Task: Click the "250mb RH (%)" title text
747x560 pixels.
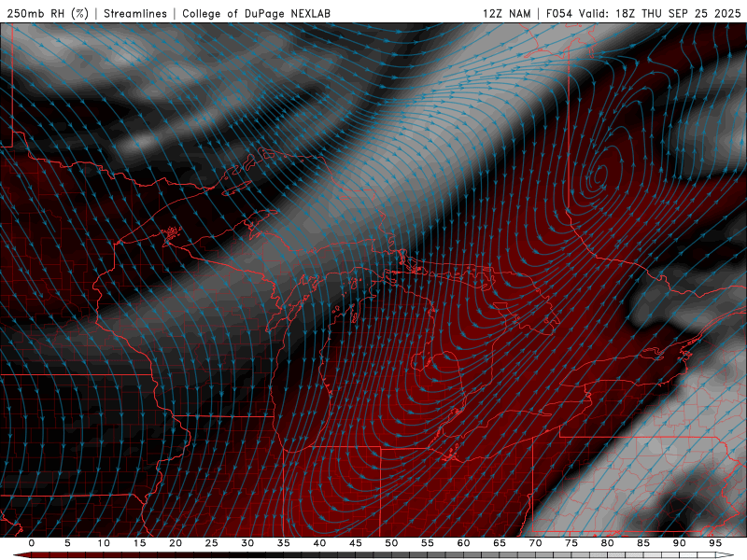Action: [x=48, y=13]
